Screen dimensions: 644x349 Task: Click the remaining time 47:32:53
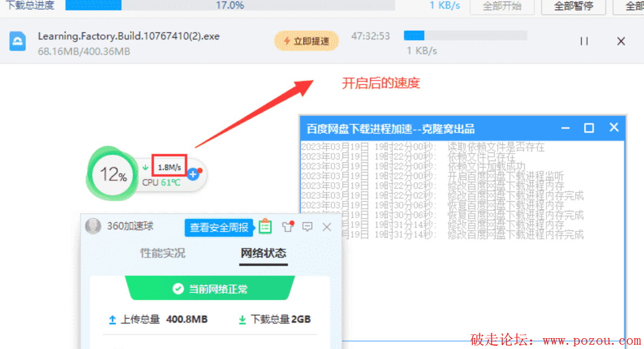click(371, 36)
